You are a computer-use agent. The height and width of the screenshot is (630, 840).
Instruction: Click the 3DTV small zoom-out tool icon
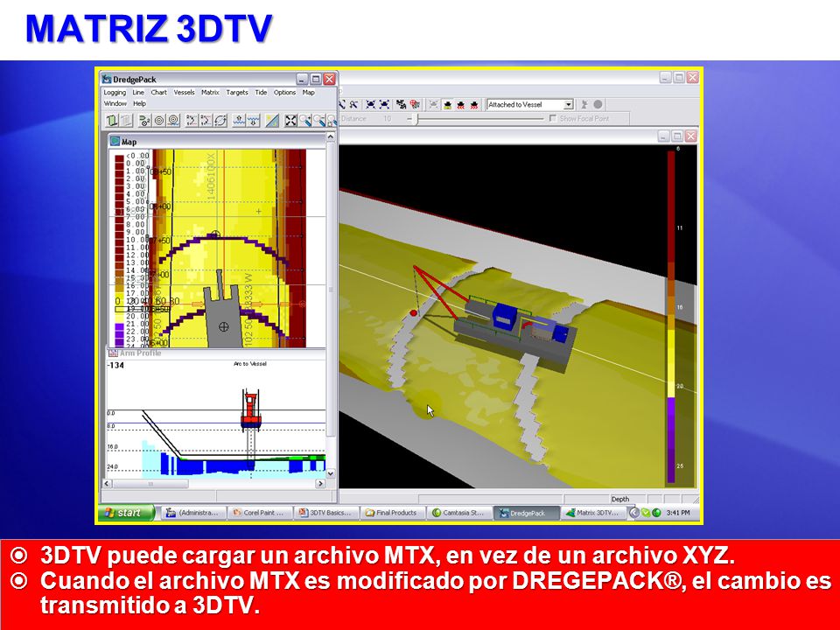coord(353,104)
